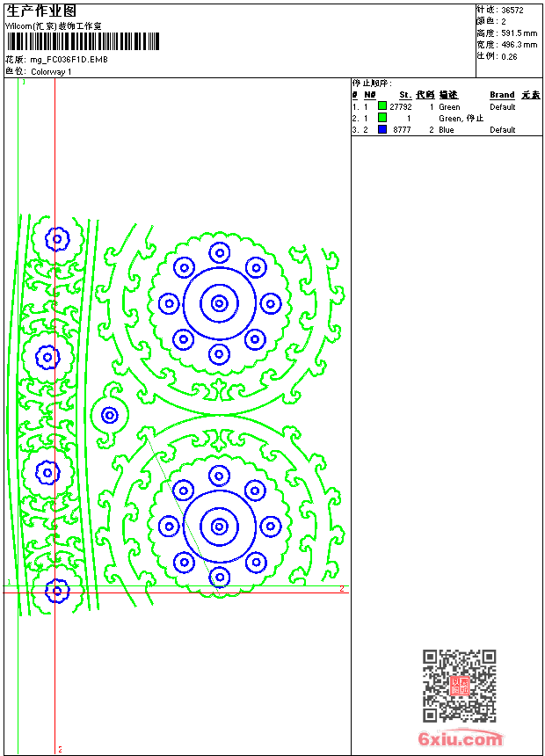Select the height value "591.5 mm"
Screen dimensions: 545x756
[x=519, y=33]
